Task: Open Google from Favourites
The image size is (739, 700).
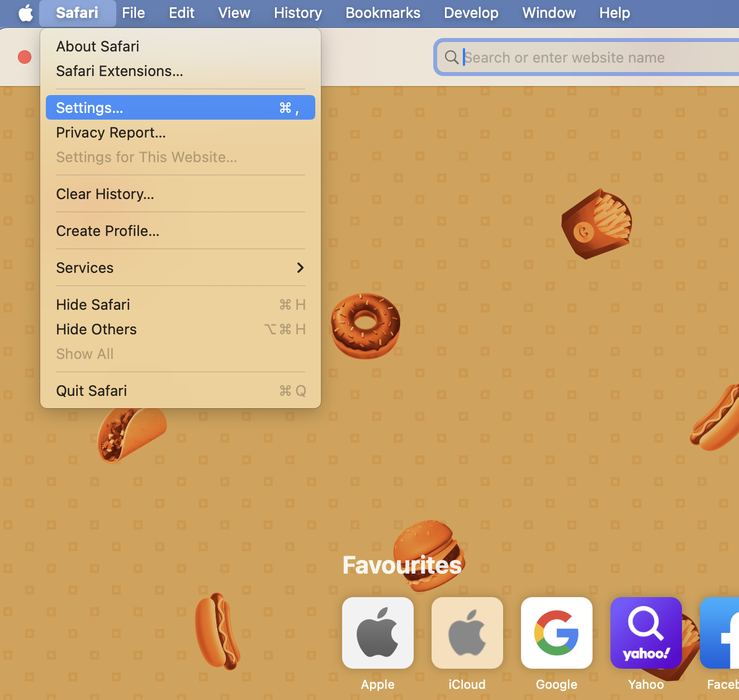Action: pyautogui.click(x=556, y=632)
